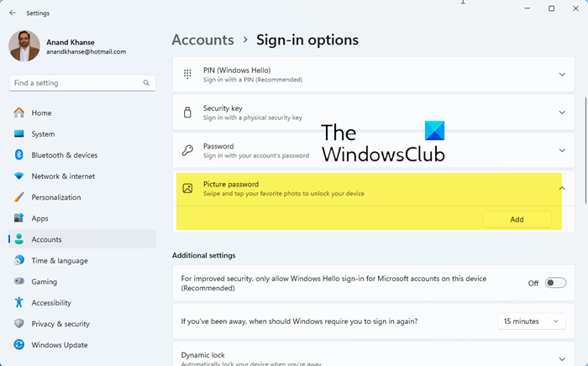588x366 pixels.
Task: Click the back arrow in Settings
Action: [12, 13]
